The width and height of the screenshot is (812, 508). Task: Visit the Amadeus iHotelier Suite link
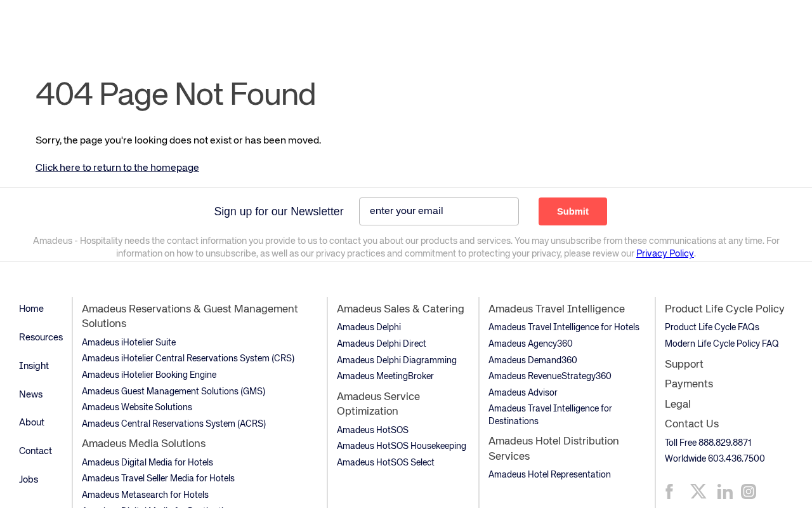click(129, 342)
